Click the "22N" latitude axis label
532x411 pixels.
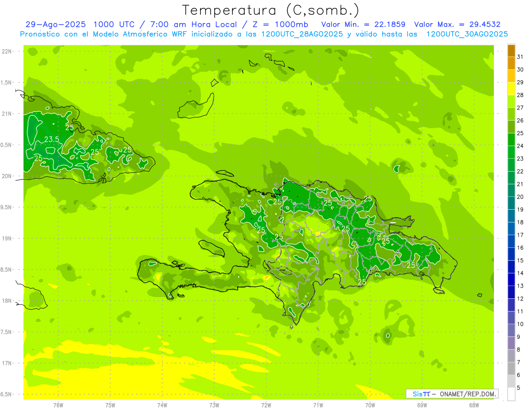[7, 51]
